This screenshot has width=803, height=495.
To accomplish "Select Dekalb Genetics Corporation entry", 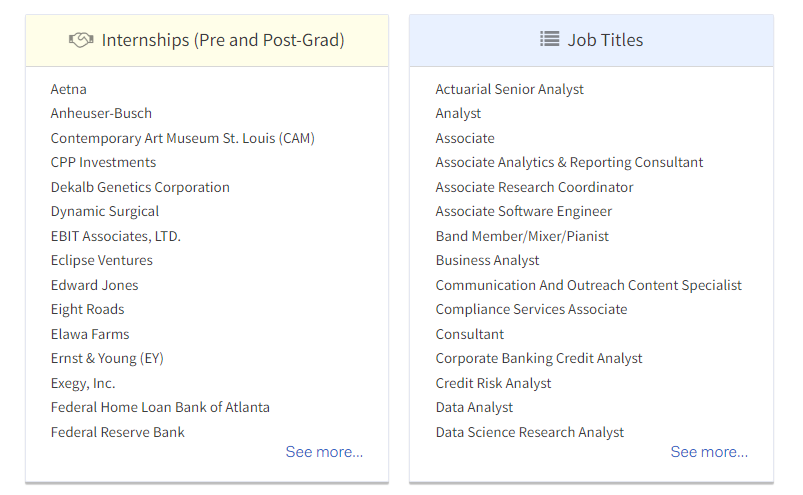I will [x=140, y=187].
